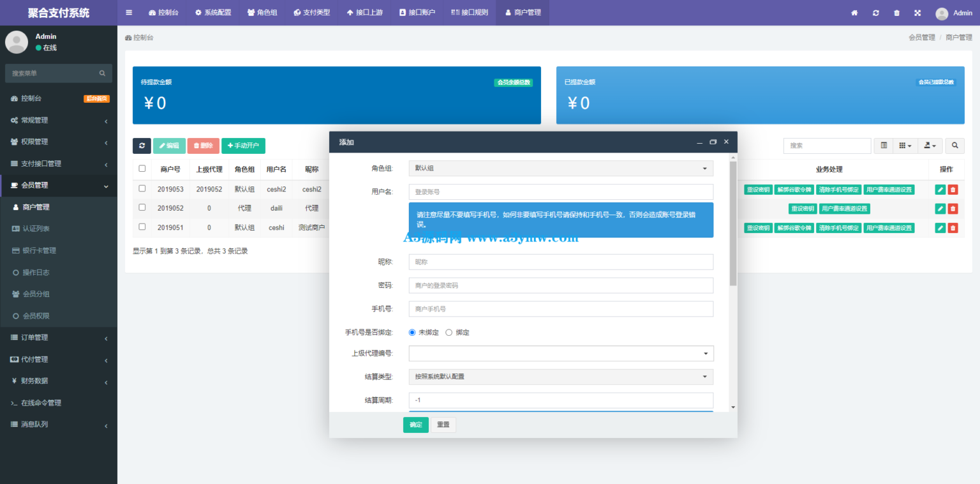Open the 上级代理编号 dropdown
The image size is (980, 484).
[561, 353]
